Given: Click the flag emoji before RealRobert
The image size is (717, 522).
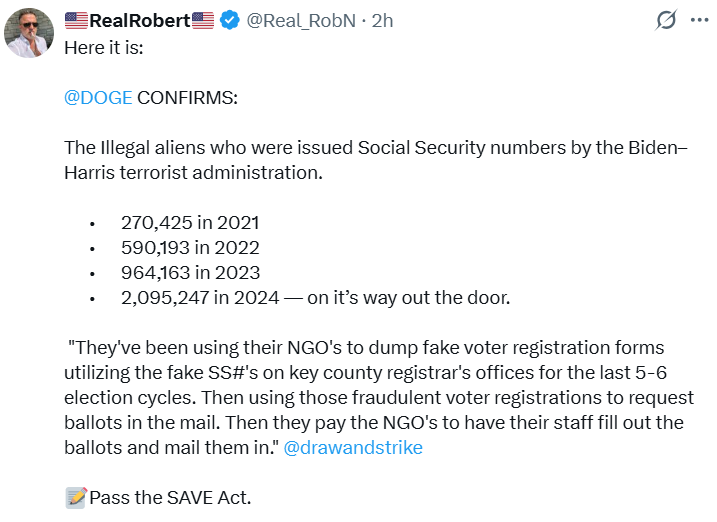Looking at the screenshot, I should 77,20.
